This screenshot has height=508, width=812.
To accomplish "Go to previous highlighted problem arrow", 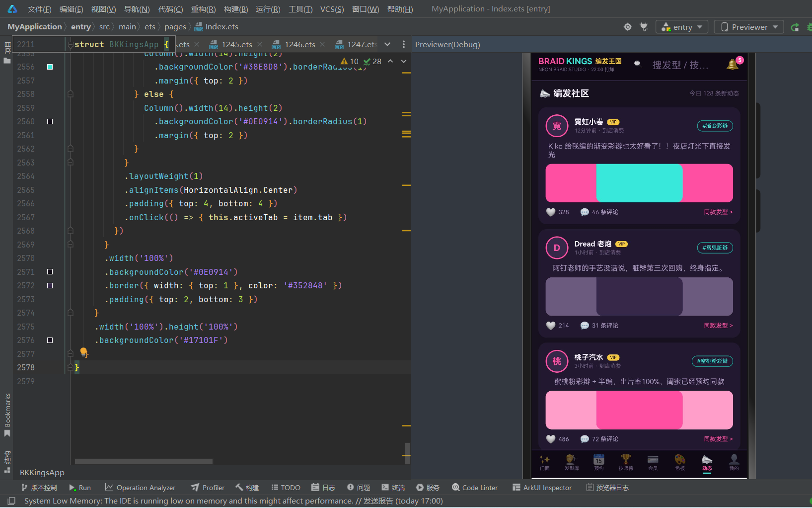I will pos(390,61).
